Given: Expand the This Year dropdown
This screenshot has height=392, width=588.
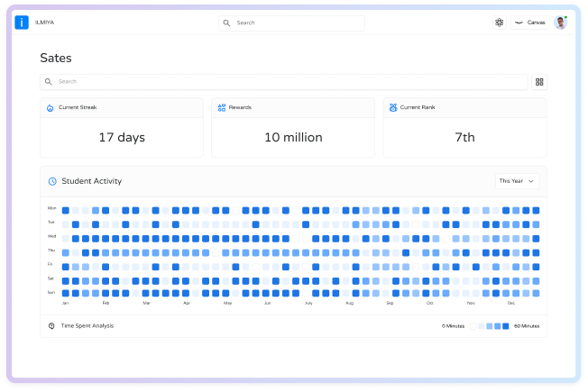Looking at the screenshot, I should coord(517,181).
